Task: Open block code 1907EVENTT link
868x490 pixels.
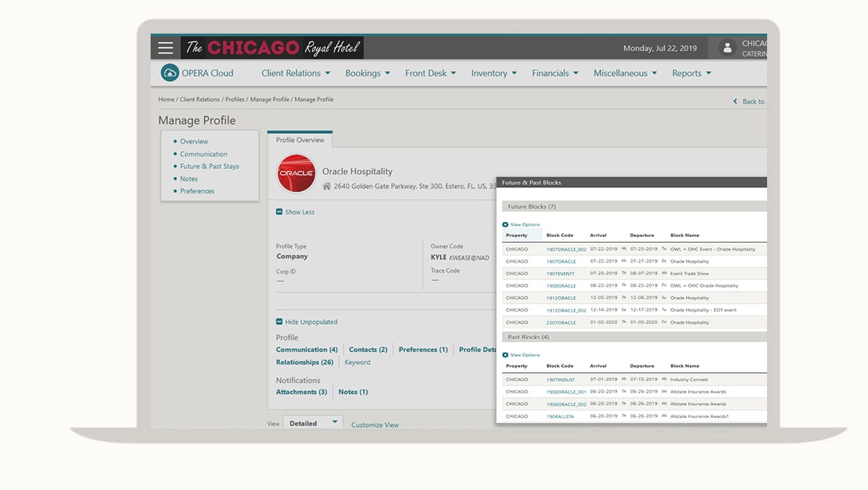Action: [560, 274]
